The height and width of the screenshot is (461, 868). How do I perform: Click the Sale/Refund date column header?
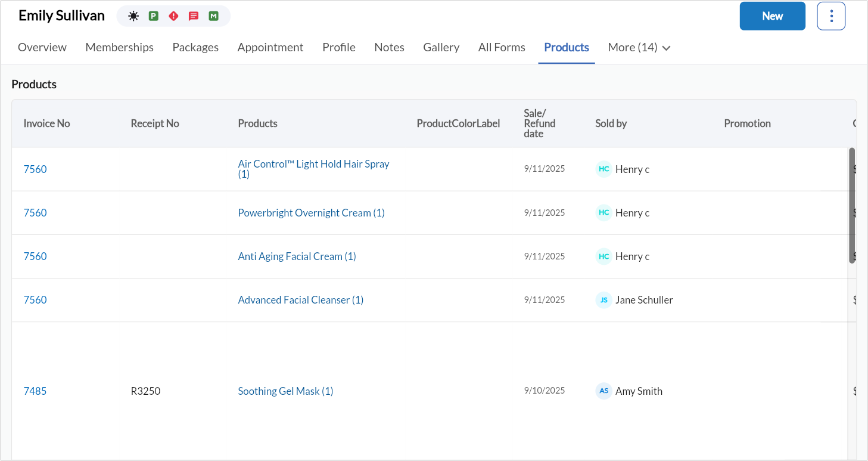(x=540, y=123)
